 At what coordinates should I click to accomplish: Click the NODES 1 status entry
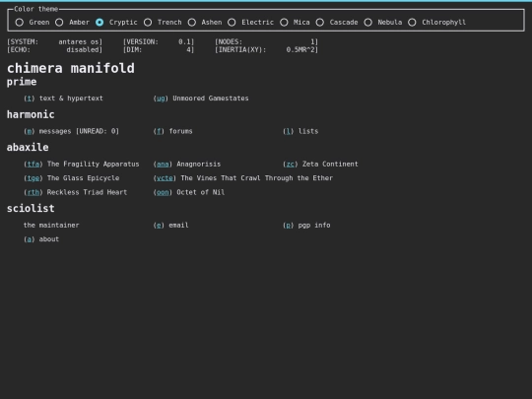pos(267,42)
